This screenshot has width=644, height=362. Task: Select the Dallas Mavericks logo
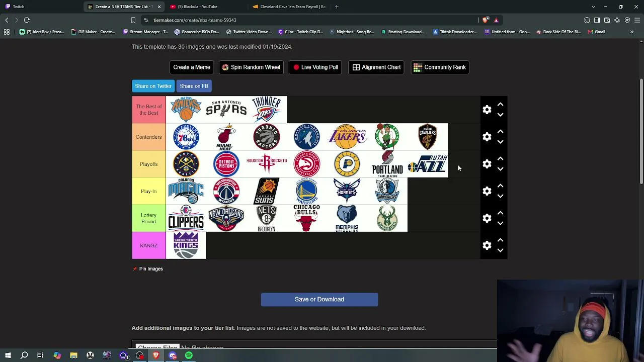387,191
